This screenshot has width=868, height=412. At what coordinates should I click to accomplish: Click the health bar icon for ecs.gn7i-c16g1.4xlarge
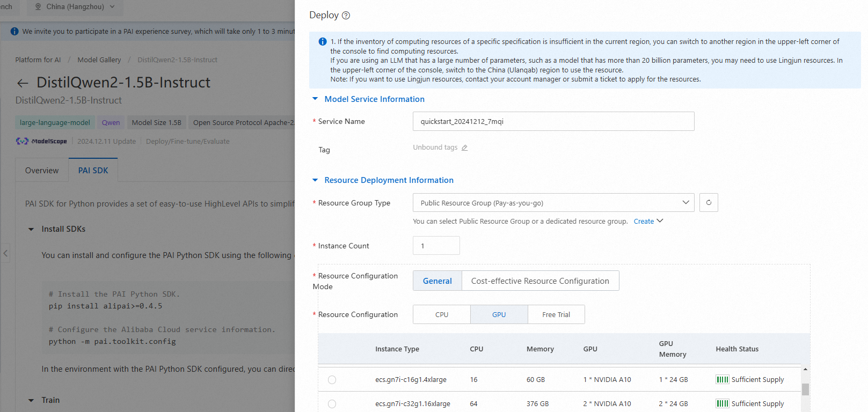722,379
